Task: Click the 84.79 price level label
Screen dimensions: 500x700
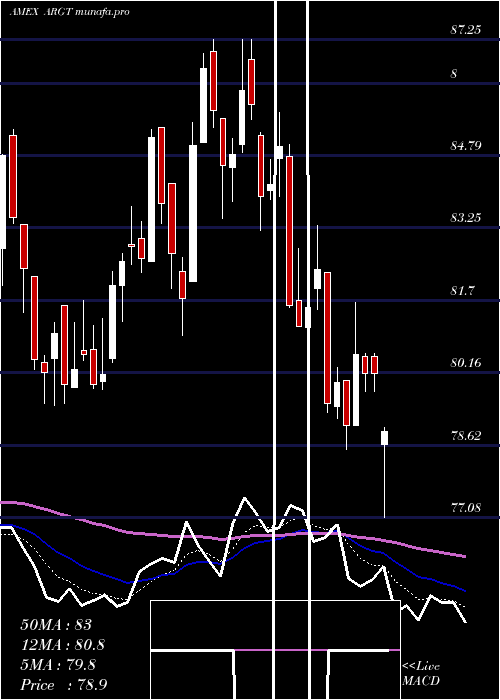Action: 466,145
